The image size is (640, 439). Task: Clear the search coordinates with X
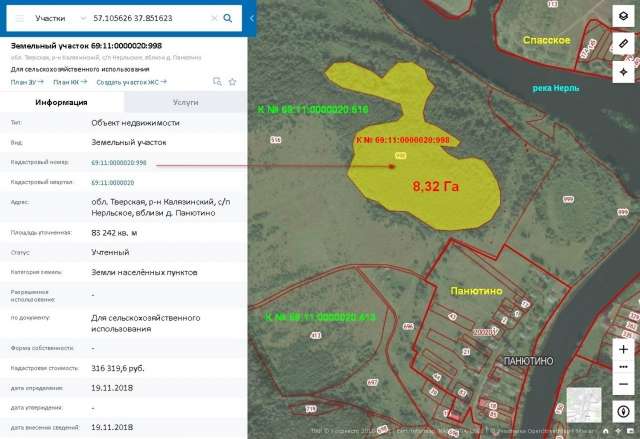point(214,18)
